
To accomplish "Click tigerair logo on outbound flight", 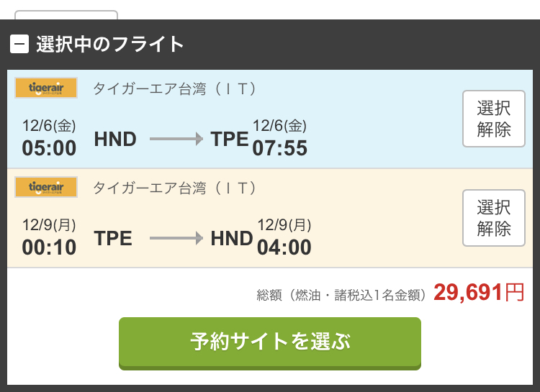I will pos(46,88).
